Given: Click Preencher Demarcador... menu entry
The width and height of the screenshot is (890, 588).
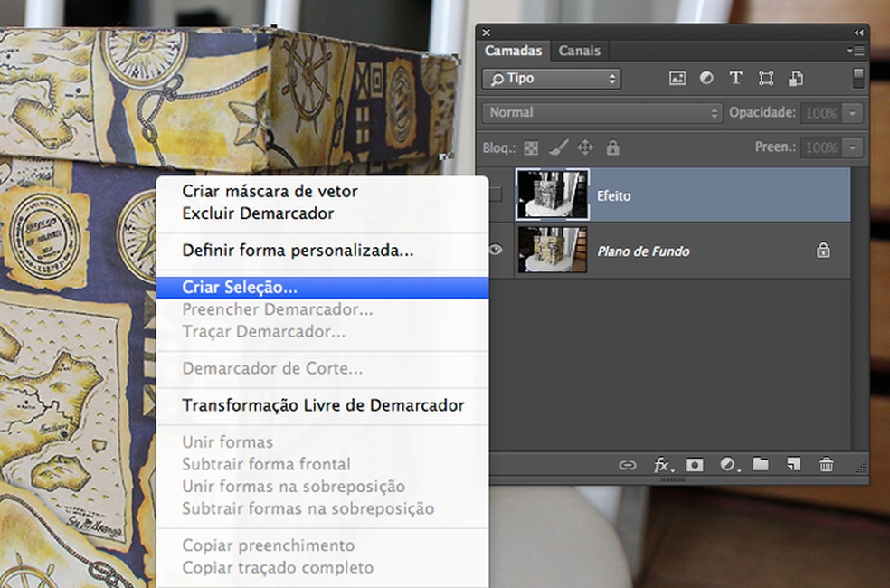Looking at the screenshot, I should point(322,309).
